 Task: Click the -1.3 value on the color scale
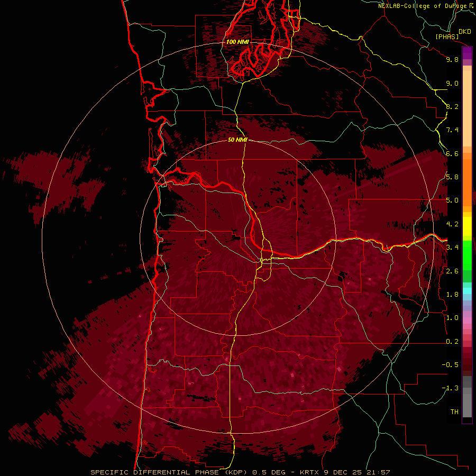click(x=450, y=388)
